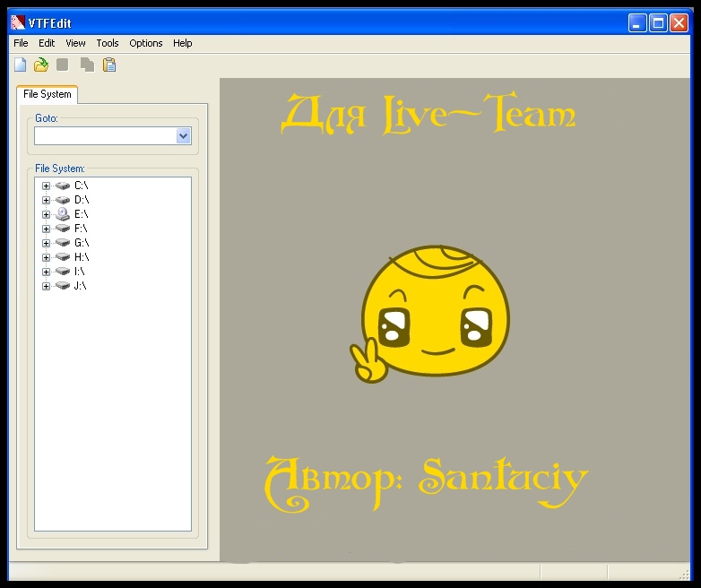Click inside the Goto text field
The height and width of the screenshot is (588, 701).
tap(105, 136)
